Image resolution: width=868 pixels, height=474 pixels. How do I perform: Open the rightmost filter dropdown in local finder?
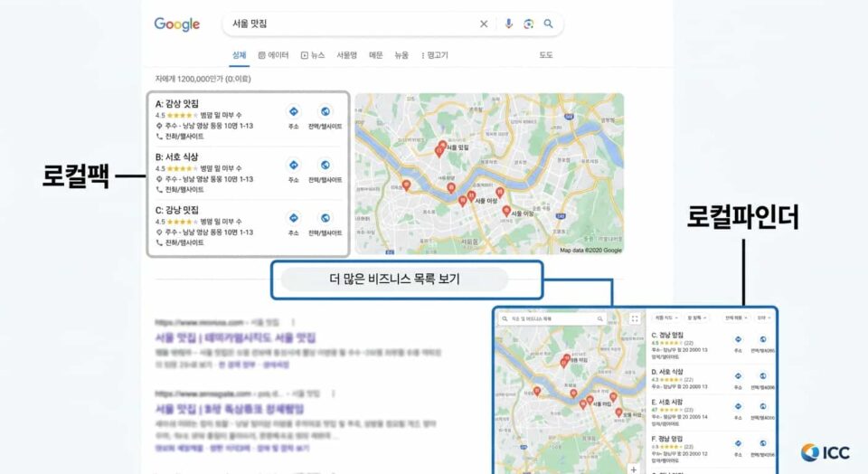(x=764, y=318)
